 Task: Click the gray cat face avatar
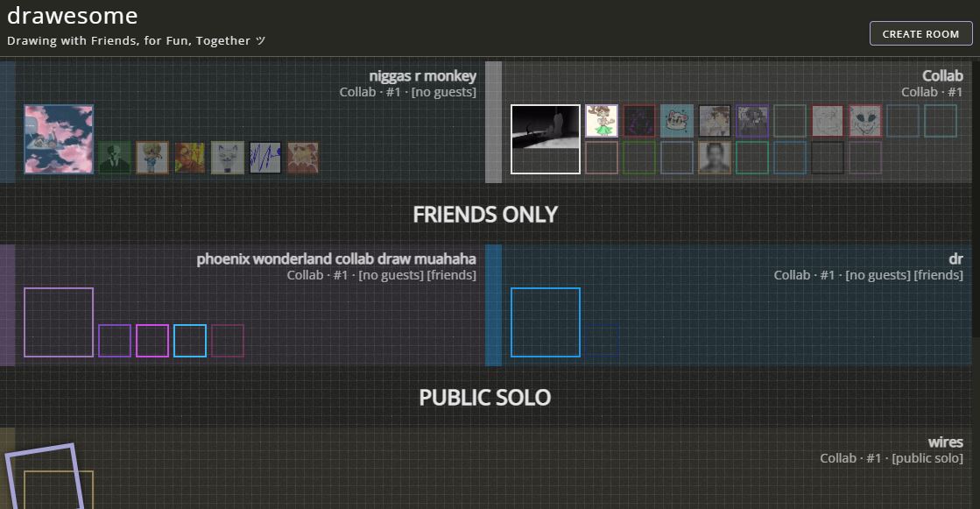(228, 157)
